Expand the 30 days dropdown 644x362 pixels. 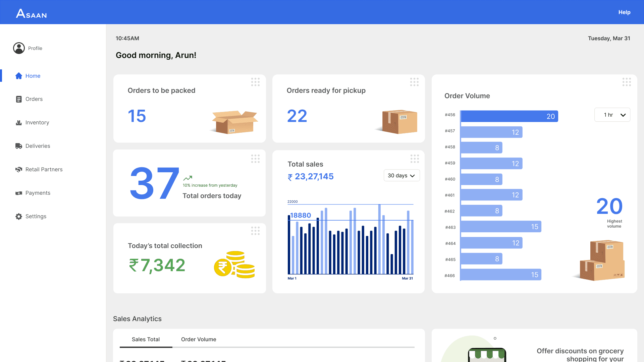(x=401, y=176)
